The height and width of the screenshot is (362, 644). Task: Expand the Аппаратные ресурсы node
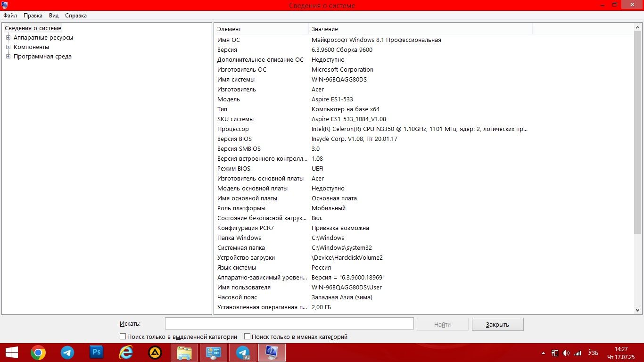coord(8,38)
